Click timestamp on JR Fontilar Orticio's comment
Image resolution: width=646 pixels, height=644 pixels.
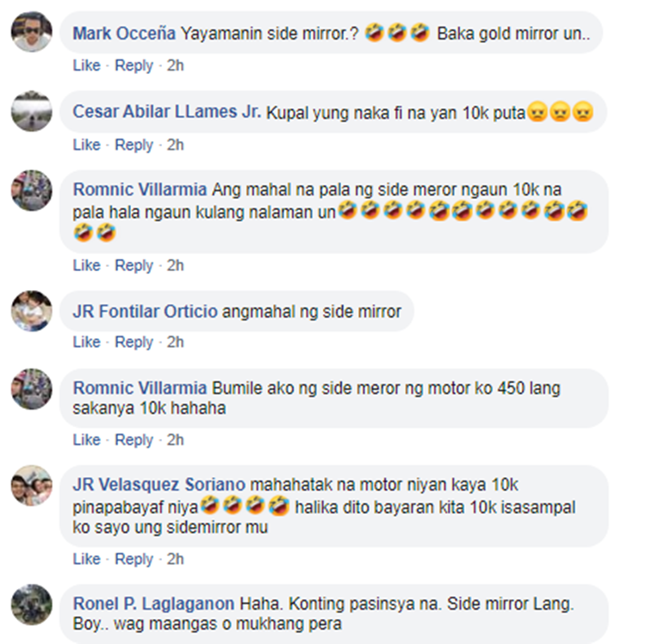click(175, 342)
